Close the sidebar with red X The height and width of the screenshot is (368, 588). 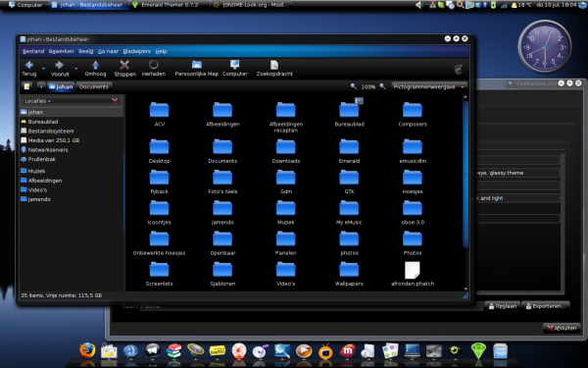coord(115,101)
